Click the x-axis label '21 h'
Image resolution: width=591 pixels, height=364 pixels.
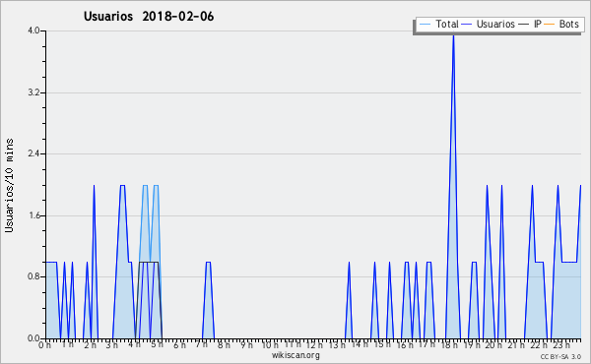coord(515,344)
